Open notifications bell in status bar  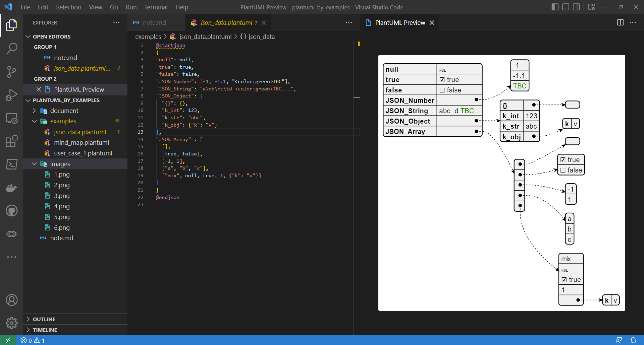[x=633, y=340]
